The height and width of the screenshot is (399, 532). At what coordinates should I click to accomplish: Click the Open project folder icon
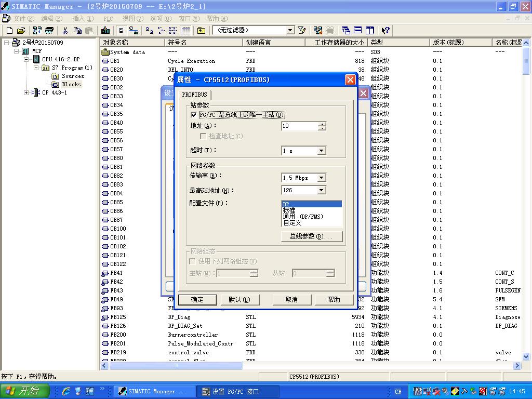[x=21, y=31]
